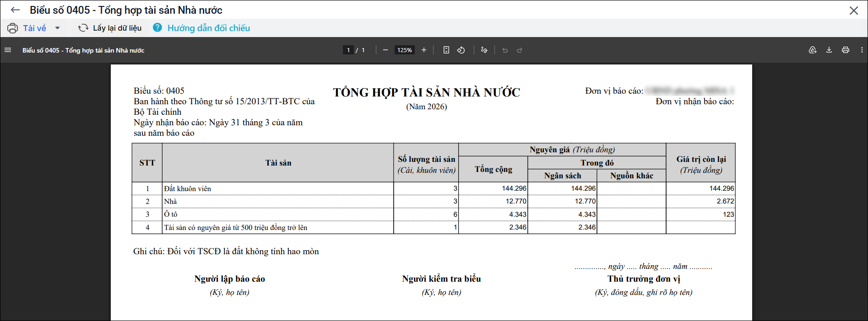Download the PDF with the download icon
868x321 pixels.
(829, 50)
